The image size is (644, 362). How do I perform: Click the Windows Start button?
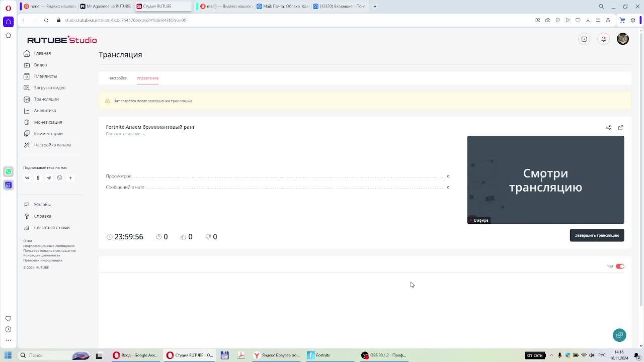(x=8, y=355)
